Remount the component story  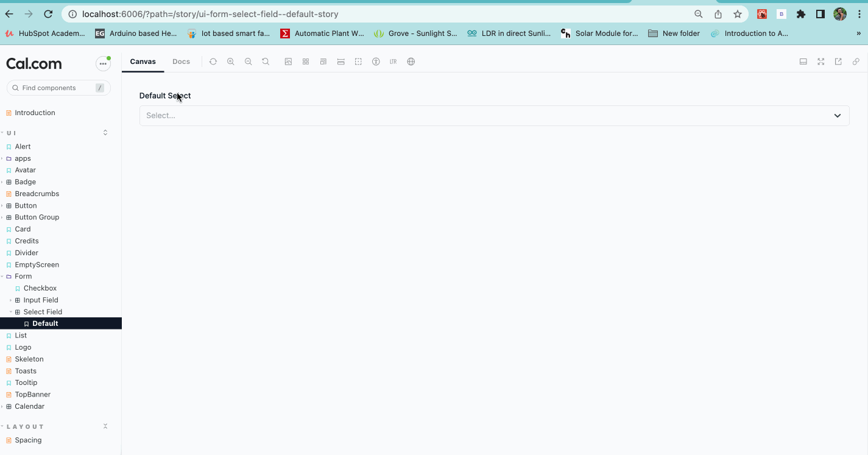(x=213, y=61)
